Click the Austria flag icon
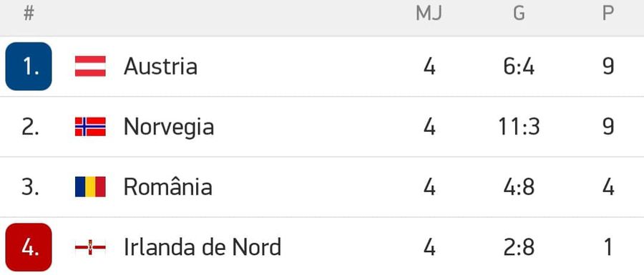The image size is (644, 275). point(90,66)
